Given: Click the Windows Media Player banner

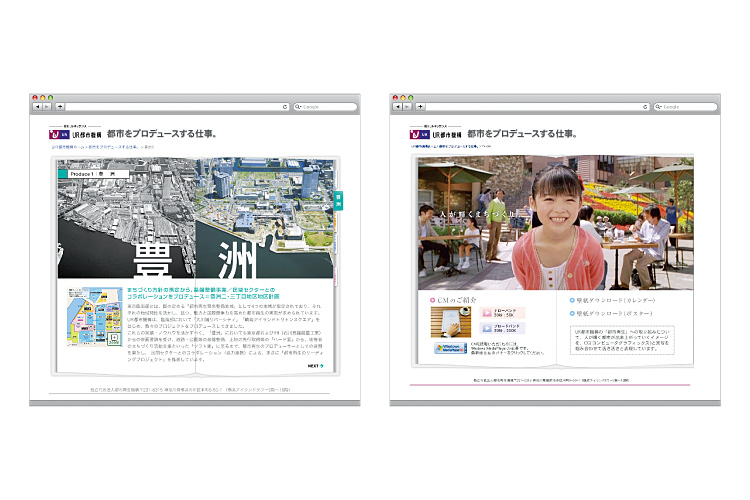Looking at the screenshot, I should coord(450,348).
